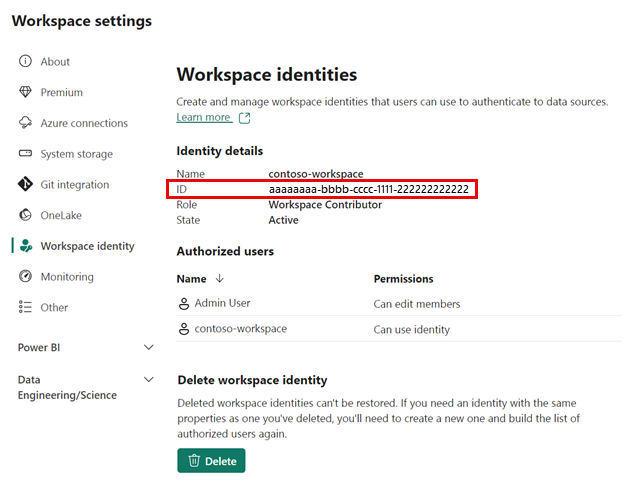Sort authorized users by Name column arrow
This screenshot has width=634, height=489.
coord(220,279)
